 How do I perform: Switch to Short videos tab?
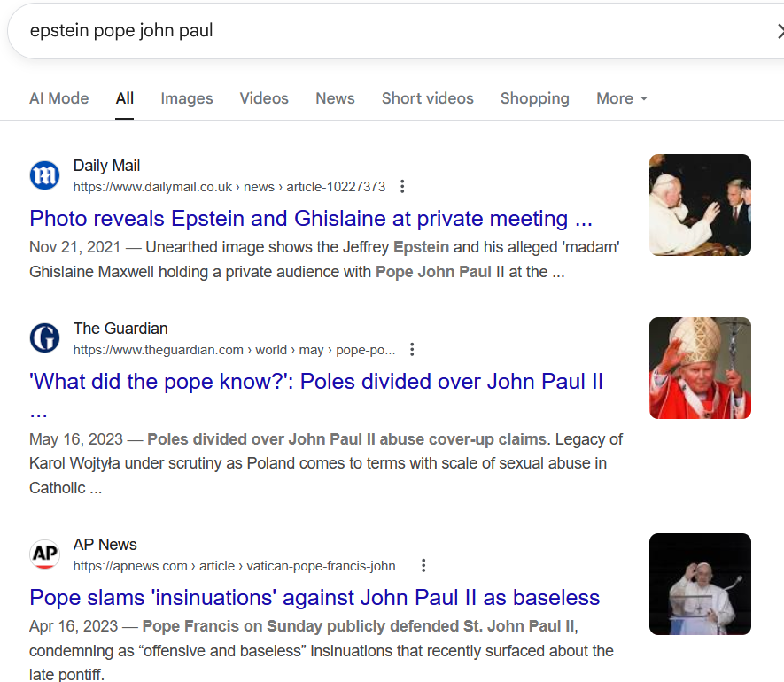(428, 98)
